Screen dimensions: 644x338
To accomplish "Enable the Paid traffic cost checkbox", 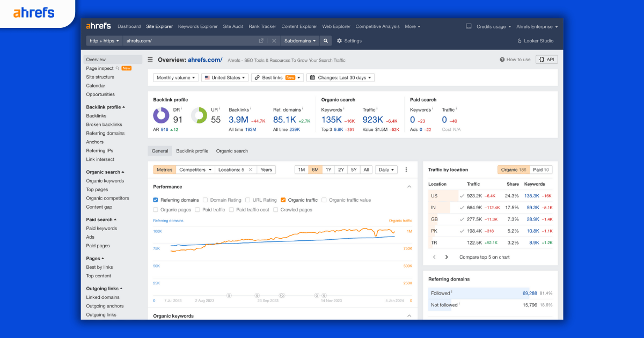I will point(231,210).
